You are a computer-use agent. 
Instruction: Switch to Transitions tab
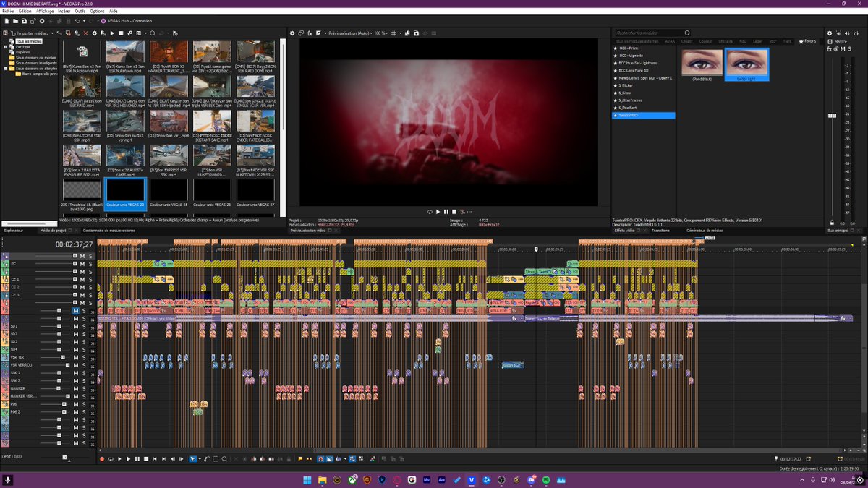(661, 230)
